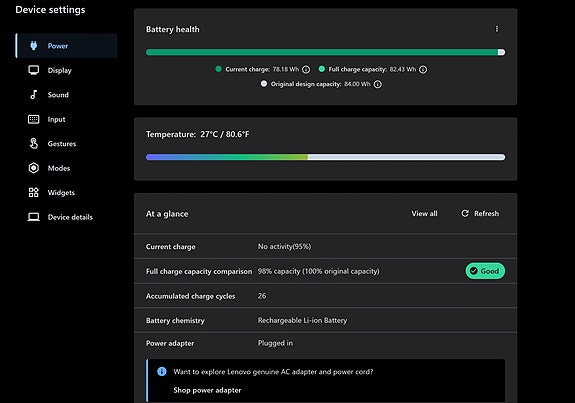Click info icon next to Current charge
Screen dimensions: 575x403
tap(306, 69)
